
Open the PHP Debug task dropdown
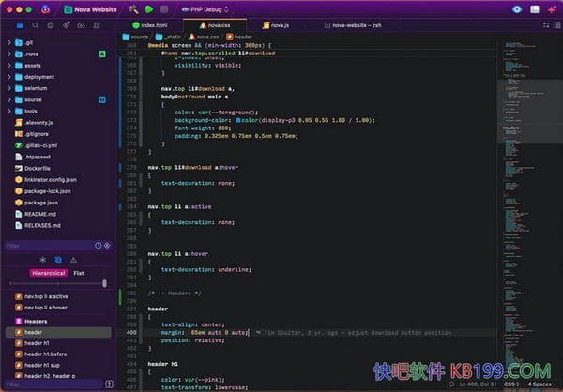[203, 9]
